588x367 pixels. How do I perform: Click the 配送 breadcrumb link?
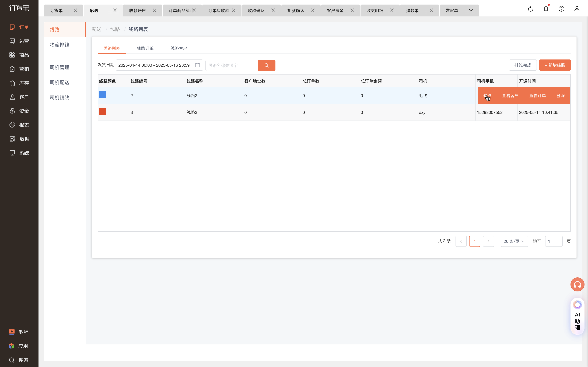97,29
